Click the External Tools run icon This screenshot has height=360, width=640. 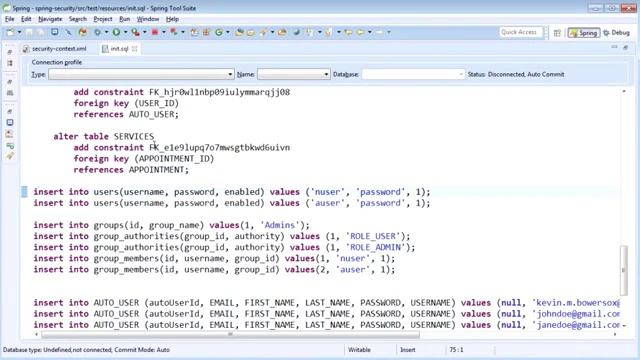coord(174,32)
